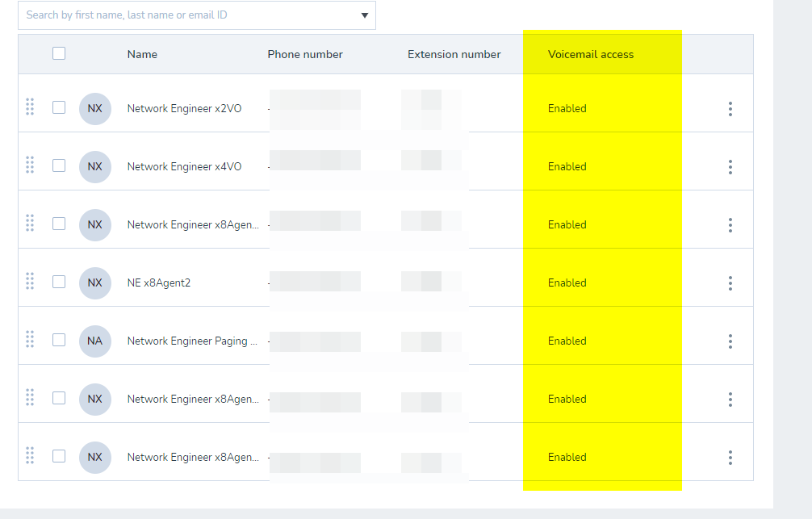Image resolution: width=812 pixels, height=519 pixels.
Task: Focus the search by name or email field
Action: [x=186, y=15]
